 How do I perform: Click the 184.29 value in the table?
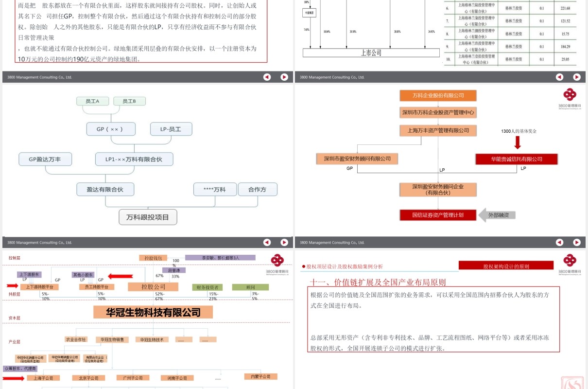pos(565,46)
